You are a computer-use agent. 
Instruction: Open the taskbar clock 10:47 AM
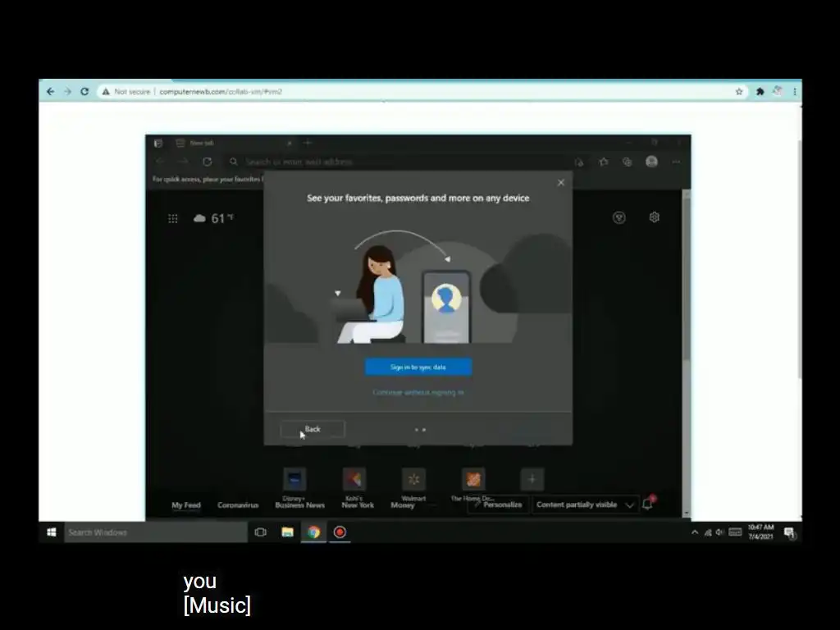760,532
